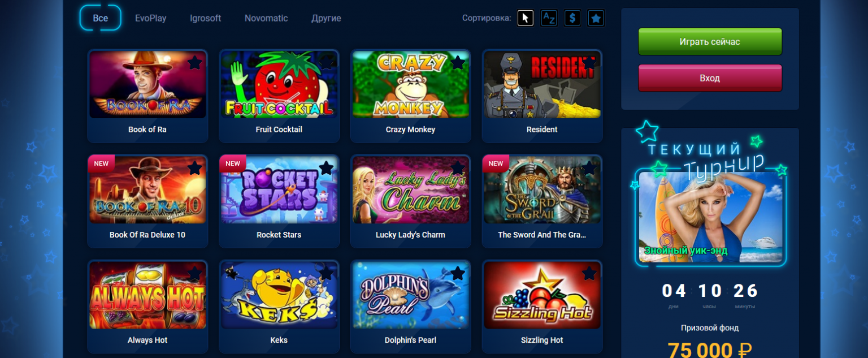Star the Sizzling Hot game

click(x=589, y=273)
